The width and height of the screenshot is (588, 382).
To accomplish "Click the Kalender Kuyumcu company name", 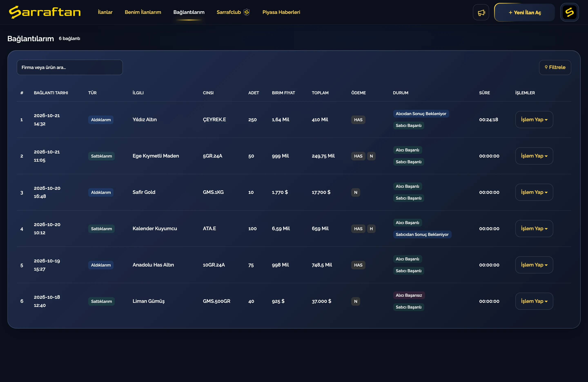I will [x=155, y=228].
